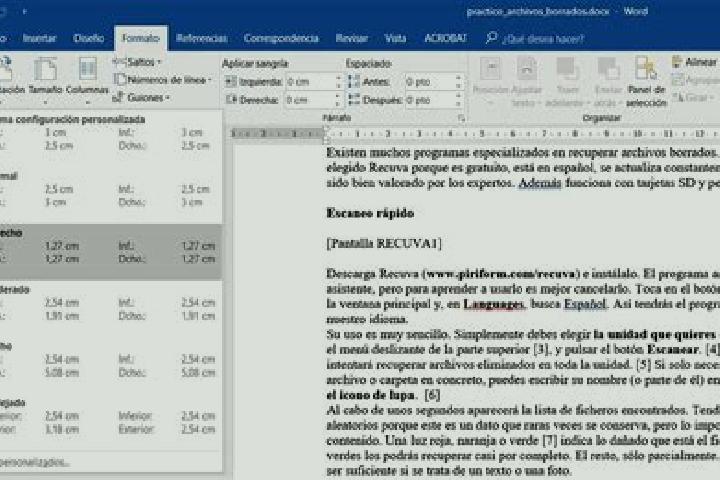Click the search lightbulb icon
The height and width of the screenshot is (480, 720).
tap(491, 38)
